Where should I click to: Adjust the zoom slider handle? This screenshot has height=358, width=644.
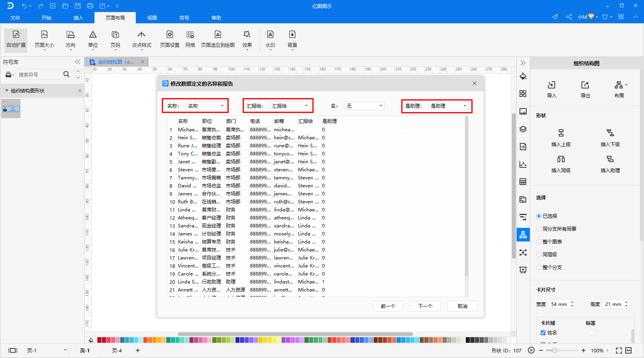pyautogui.click(x=554, y=350)
